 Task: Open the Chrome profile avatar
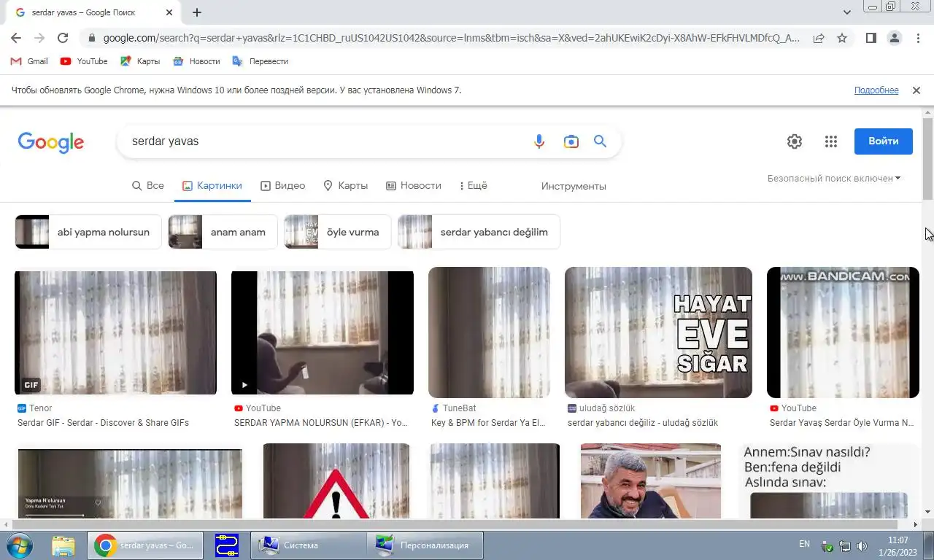895,38
